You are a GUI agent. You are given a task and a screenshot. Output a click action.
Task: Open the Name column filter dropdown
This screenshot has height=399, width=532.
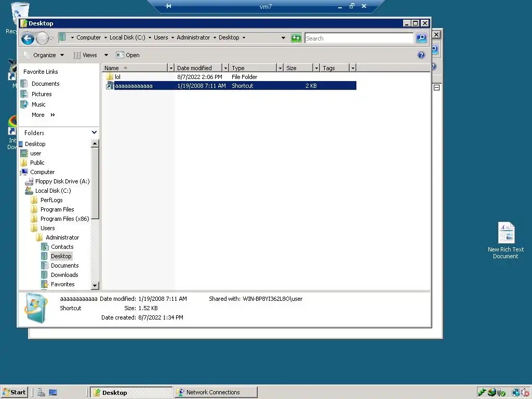click(x=171, y=68)
